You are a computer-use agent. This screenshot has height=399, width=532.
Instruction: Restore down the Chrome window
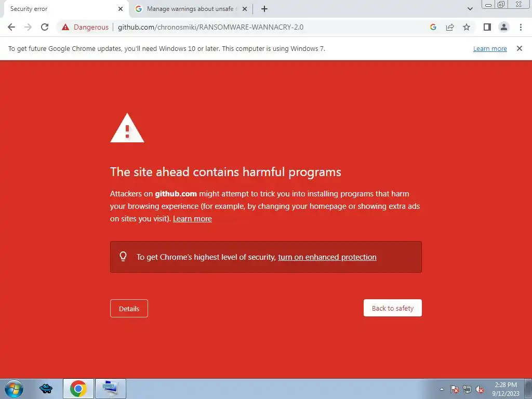coord(501,5)
